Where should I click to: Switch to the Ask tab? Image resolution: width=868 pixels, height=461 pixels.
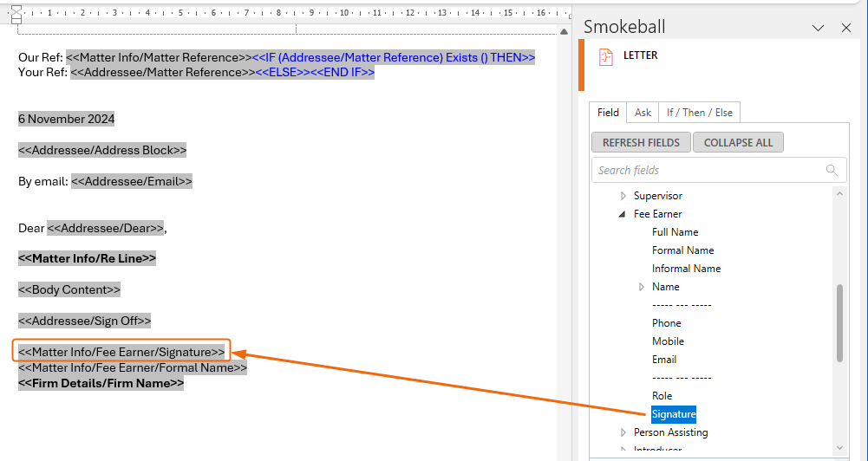[x=643, y=113]
